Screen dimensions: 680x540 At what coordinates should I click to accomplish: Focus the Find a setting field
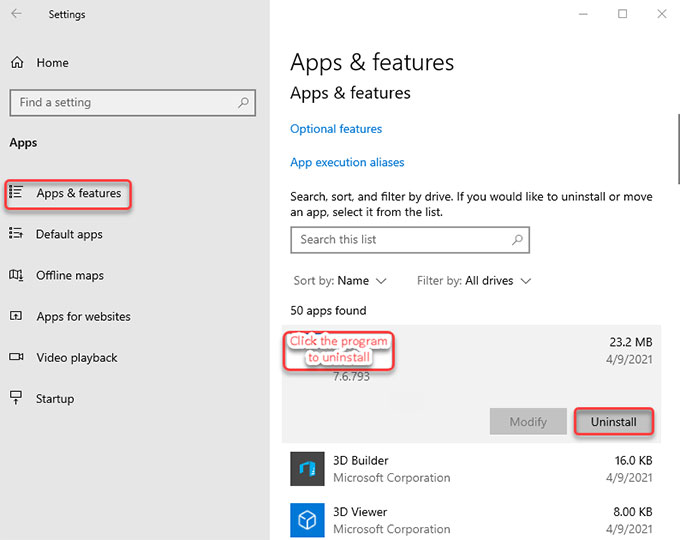coord(133,103)
